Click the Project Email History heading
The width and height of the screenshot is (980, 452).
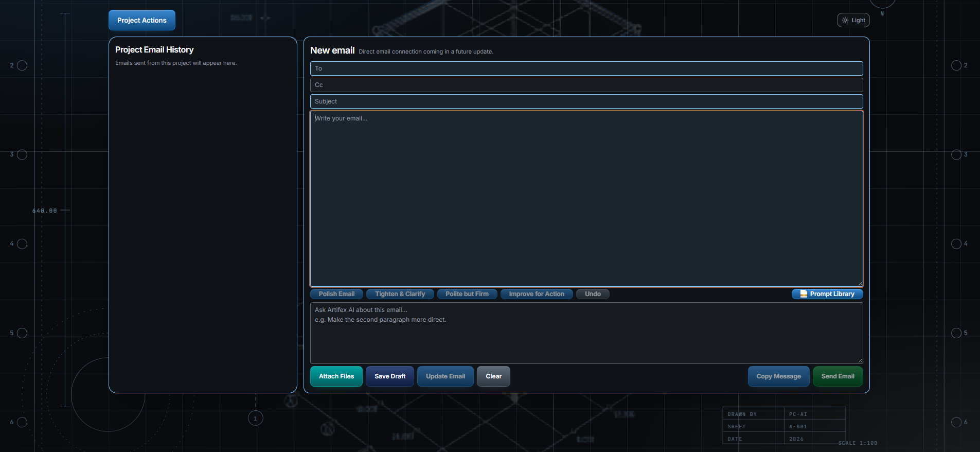tap(154, 50)
